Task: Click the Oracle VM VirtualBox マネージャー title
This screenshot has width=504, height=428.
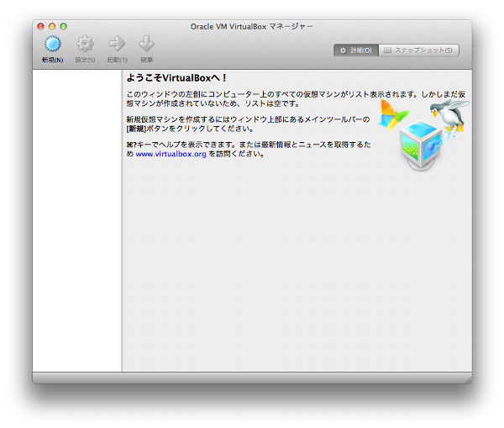Action: click(x=251, y=27)
